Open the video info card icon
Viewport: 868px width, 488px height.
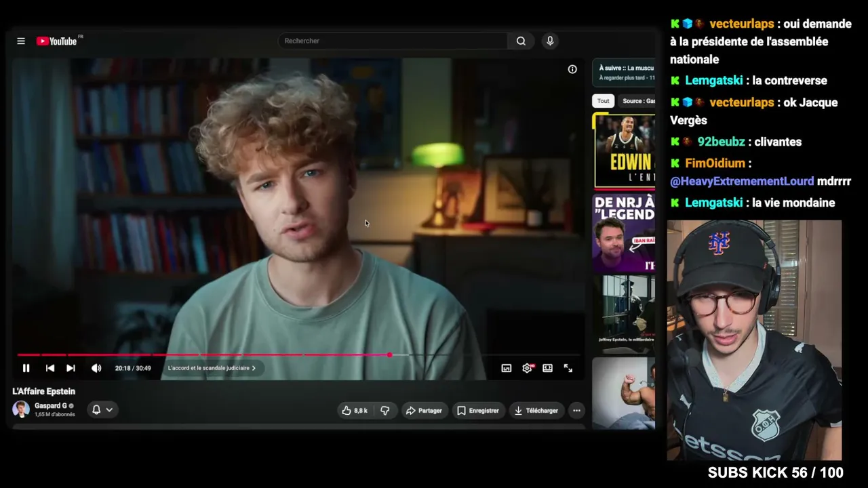click(572, 69)
